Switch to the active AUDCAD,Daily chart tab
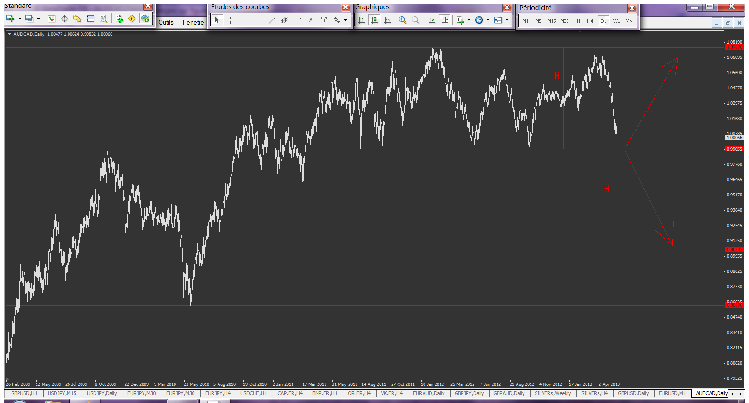This screenshot has width=749, height=403. 711,393
